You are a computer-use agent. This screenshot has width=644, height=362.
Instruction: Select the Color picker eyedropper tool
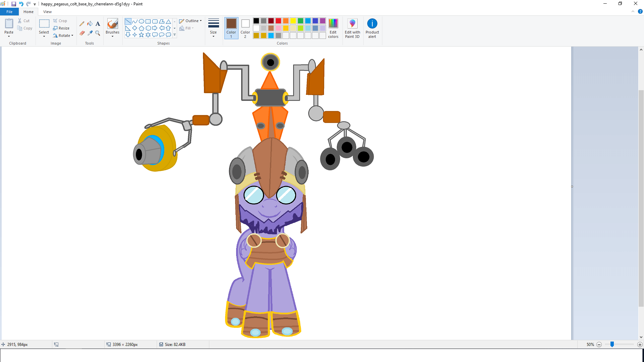90,33
